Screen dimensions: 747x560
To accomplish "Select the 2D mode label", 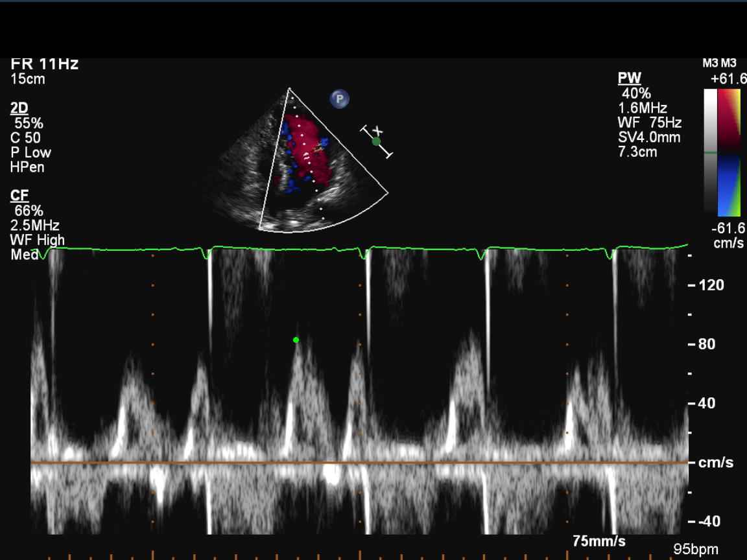I will pyautogui.click(x=19, y=108).
